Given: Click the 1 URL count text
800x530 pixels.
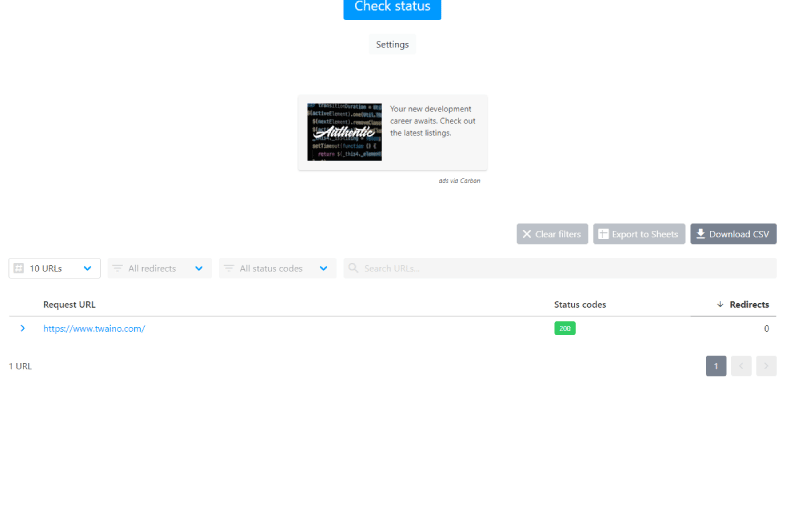Looking at the screenshot, I should pos(20,366).
